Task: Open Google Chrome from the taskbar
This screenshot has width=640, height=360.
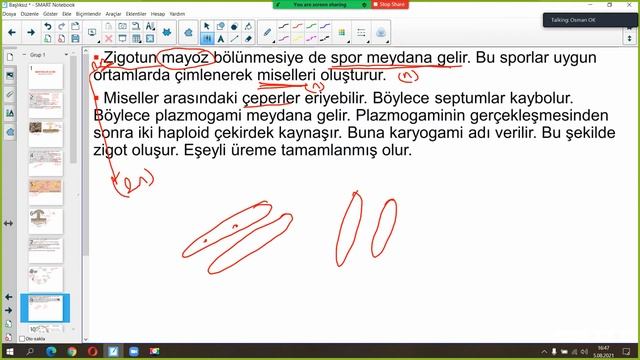Action: [x=72, y=351]
